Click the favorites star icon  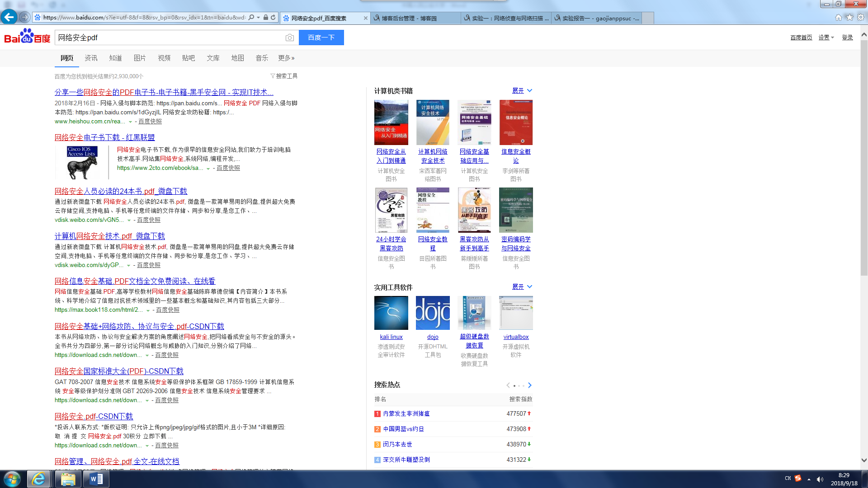[x=849, y=18]
